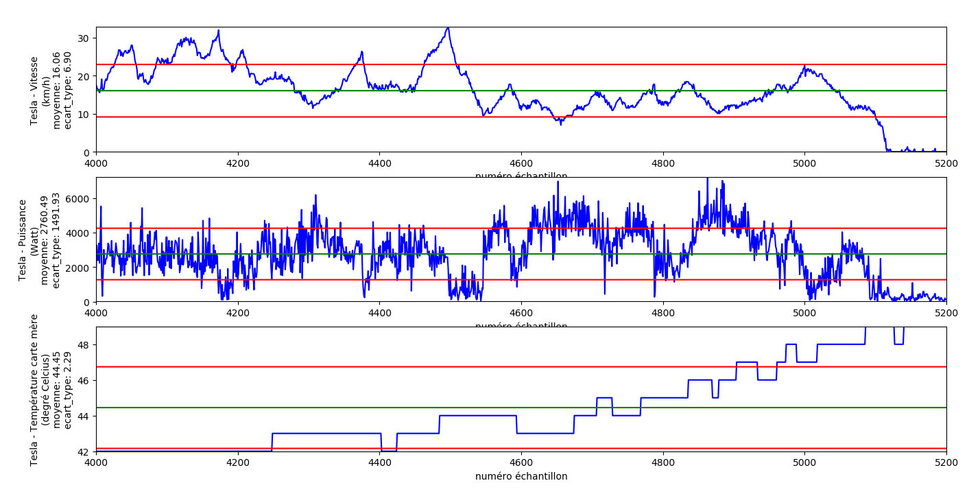The height and width of the screenshot is (494, 980).
Task: Click the '(Watt)' unit label
Action: pos(34,239)
